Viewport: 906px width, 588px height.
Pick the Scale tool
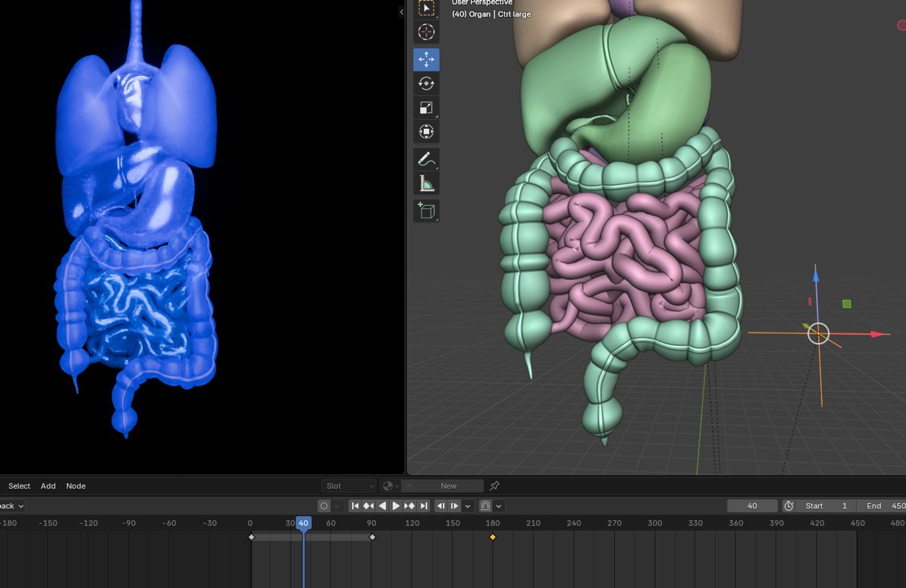426,107
